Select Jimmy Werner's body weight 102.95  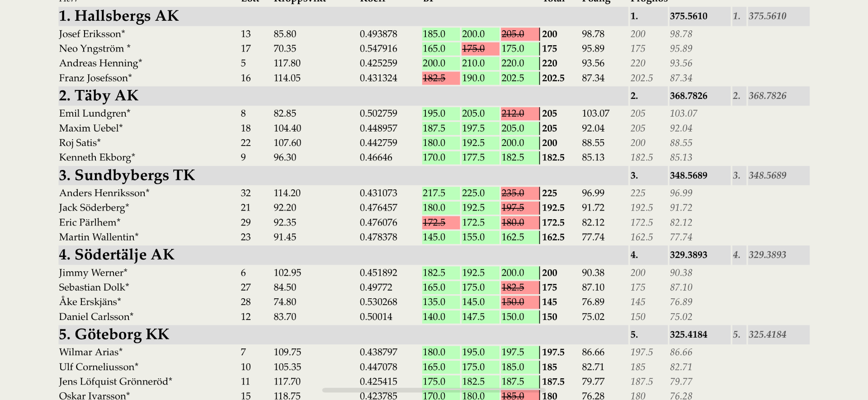pyautogui.click(x=287, y=273)
